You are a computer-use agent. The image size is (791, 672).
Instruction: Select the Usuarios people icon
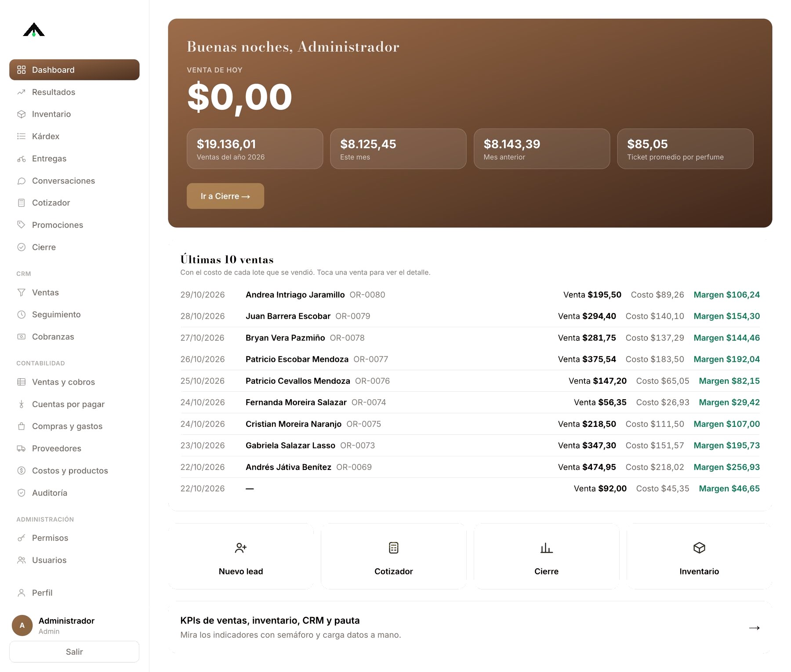click(21, 560)
